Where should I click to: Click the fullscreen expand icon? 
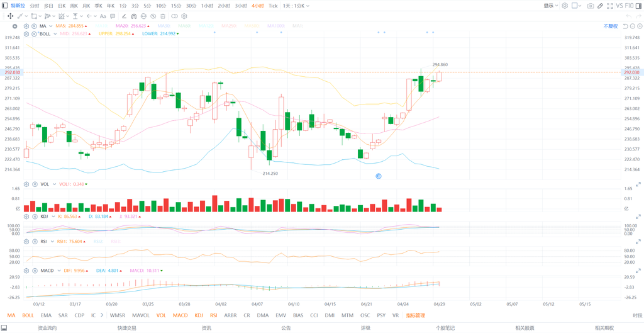coord(609,6)
